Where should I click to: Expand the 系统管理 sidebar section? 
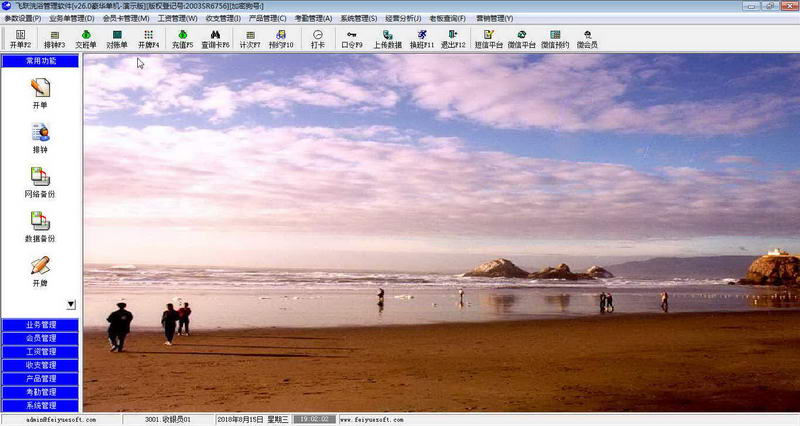(x=40, y=406)
